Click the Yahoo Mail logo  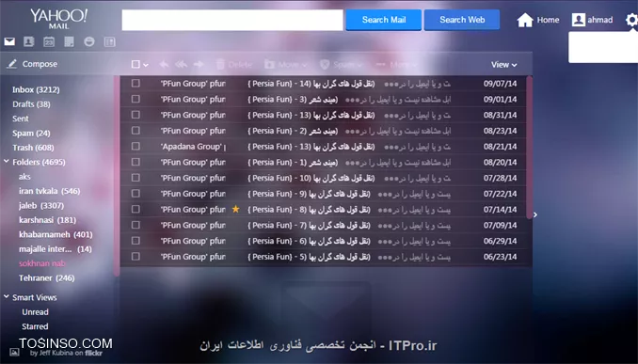pos(59,18)
